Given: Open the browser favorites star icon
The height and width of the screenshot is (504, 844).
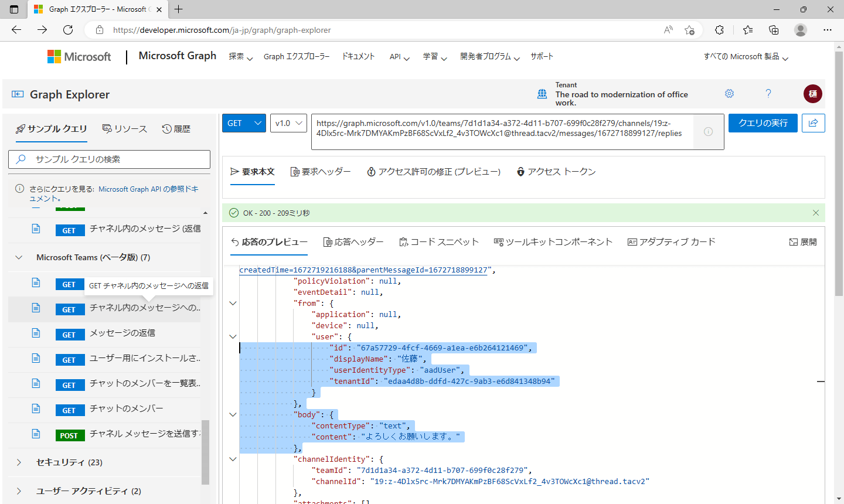Looking at the screenshot, I should (x=747, y=30).
